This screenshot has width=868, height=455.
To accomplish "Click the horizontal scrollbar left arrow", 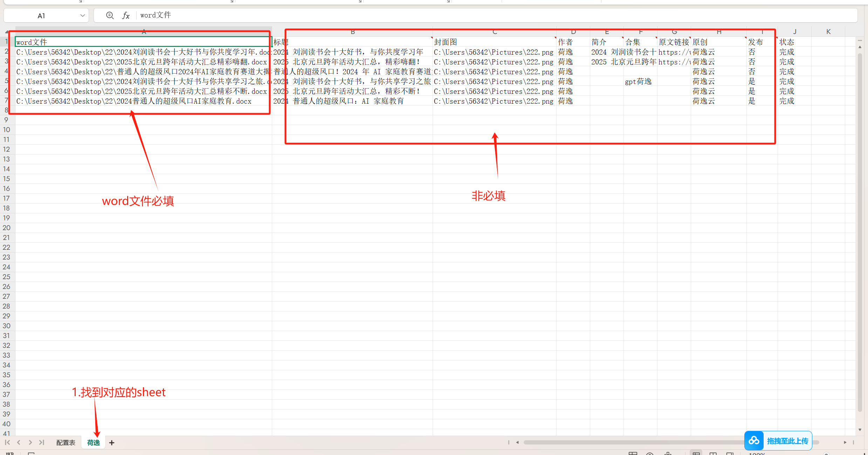I will click(x=517, y=442).
